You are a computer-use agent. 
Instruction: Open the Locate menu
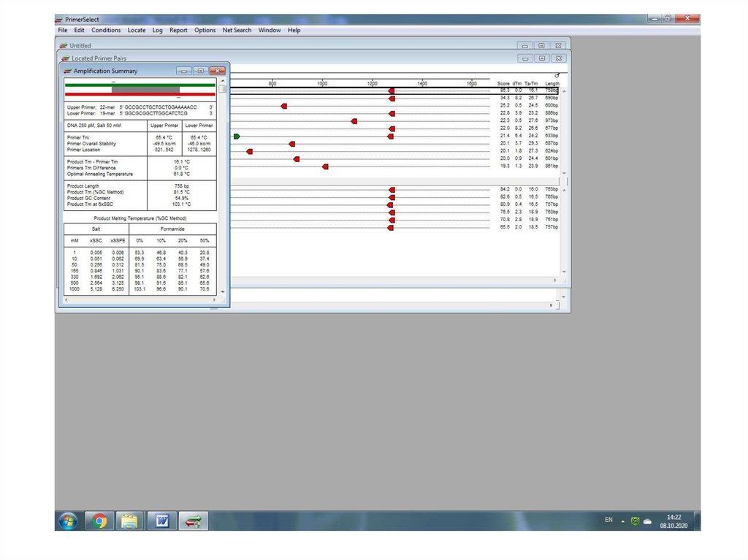137,30
